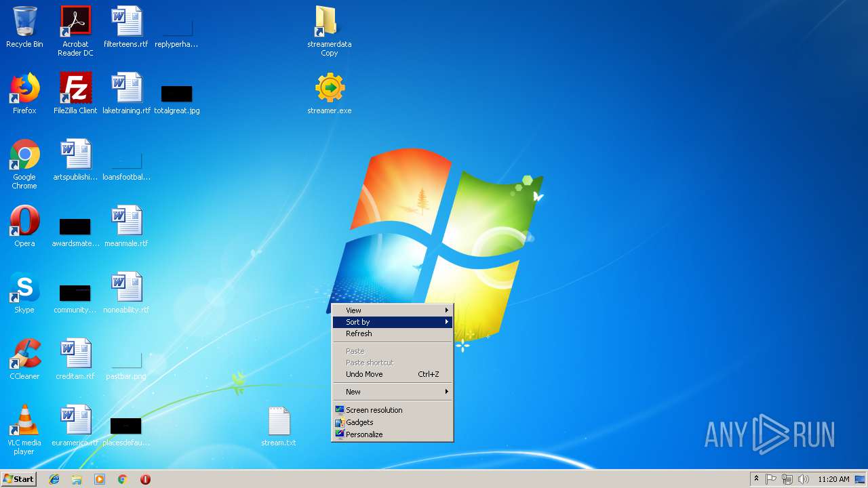The width and height of the screenshot is (868, 488).
Task: Choose Undo Move in the context menu
Action: [x=393, y=374]
